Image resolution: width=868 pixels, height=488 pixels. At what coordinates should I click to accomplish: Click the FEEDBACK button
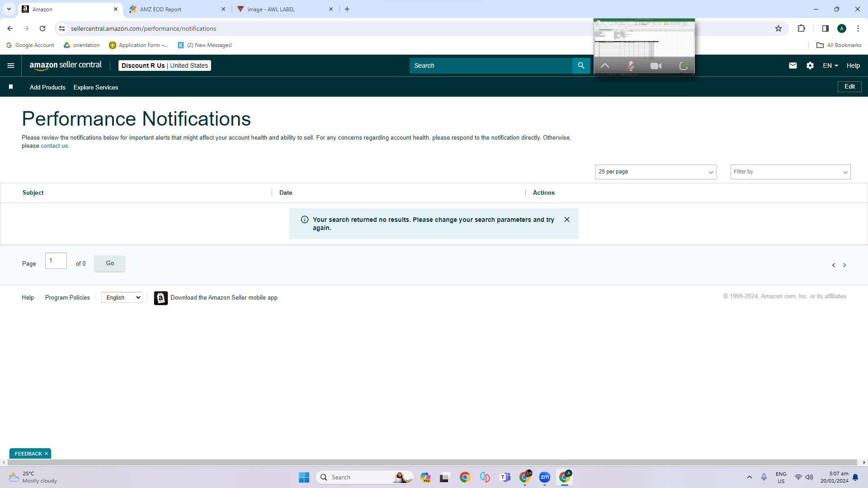28,454
